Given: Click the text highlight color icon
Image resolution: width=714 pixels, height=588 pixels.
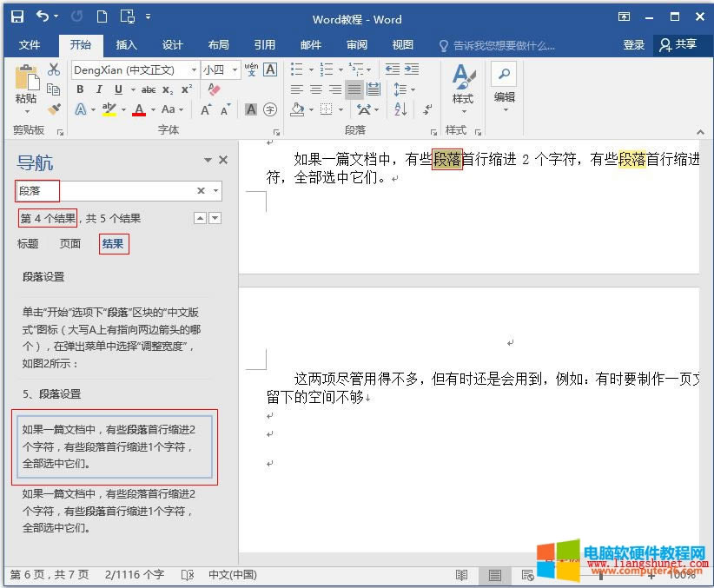Looking at the screenshot, I should click(x=109, y=109).
